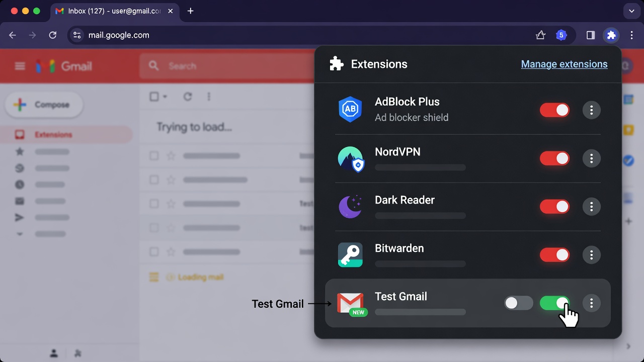The image size is (644, 362).
Task: Open select-all dropdown arrow in Gmail
Action: pyautogui.click(x=165, y=97)
